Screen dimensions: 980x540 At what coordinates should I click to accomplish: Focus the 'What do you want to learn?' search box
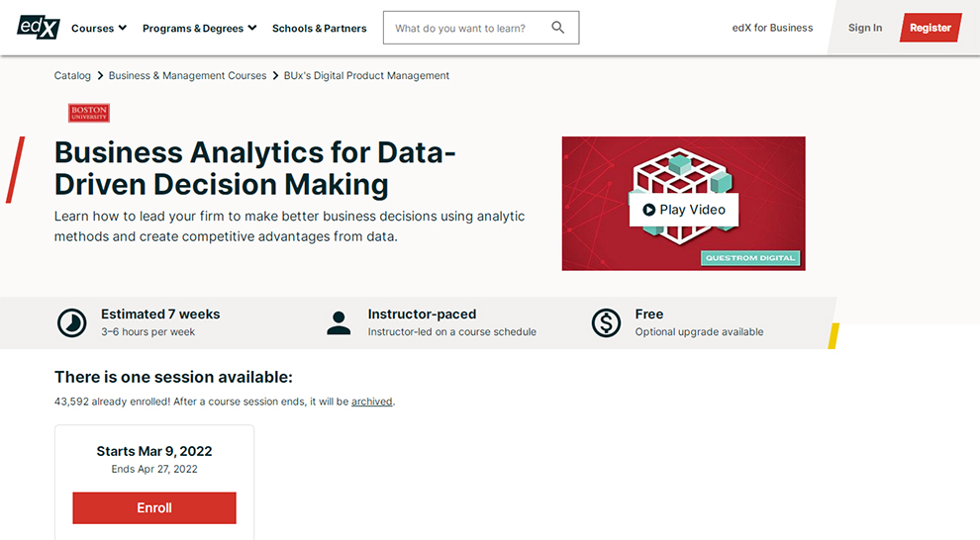[481, 28]
